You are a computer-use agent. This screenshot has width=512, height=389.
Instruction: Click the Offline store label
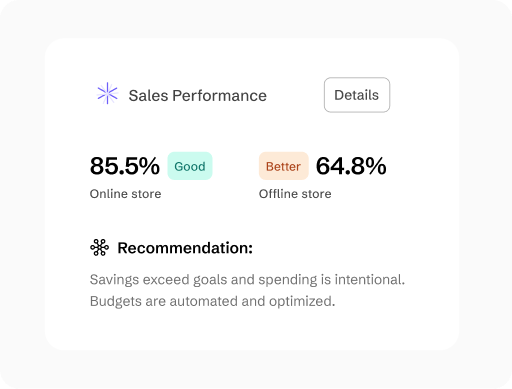[295, 194]
